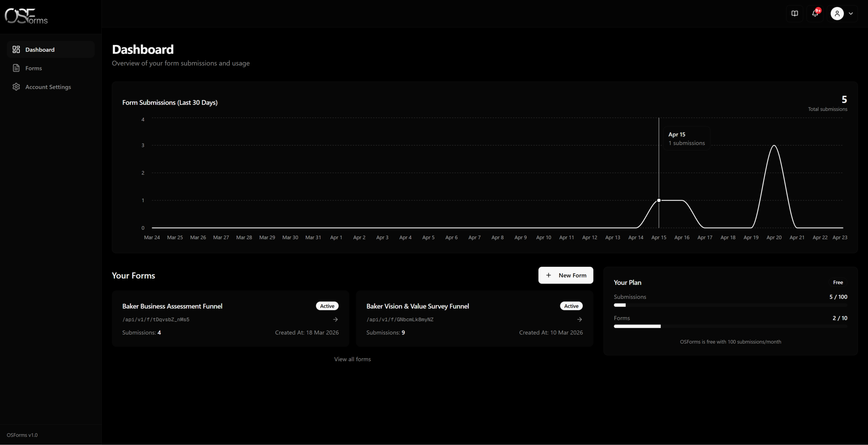Click the /api/v1/f/tDqvsbZ_nMs5 endpoint path
The image size is (868, 445).
point(156,319)
